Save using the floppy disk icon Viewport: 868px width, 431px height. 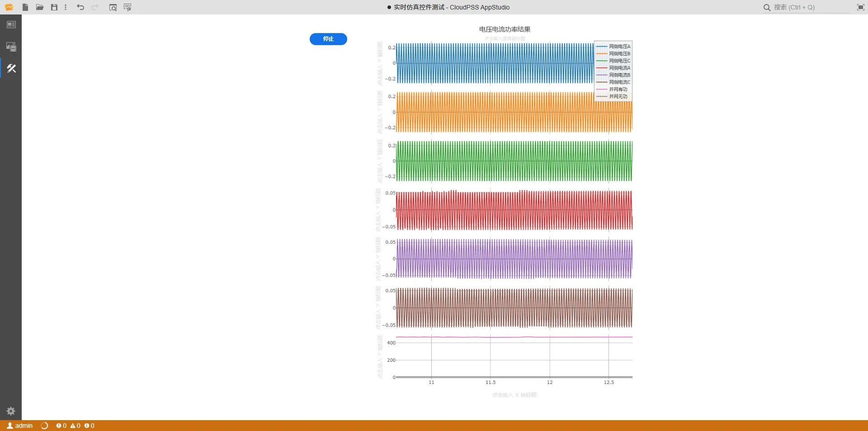click(54, 7)
